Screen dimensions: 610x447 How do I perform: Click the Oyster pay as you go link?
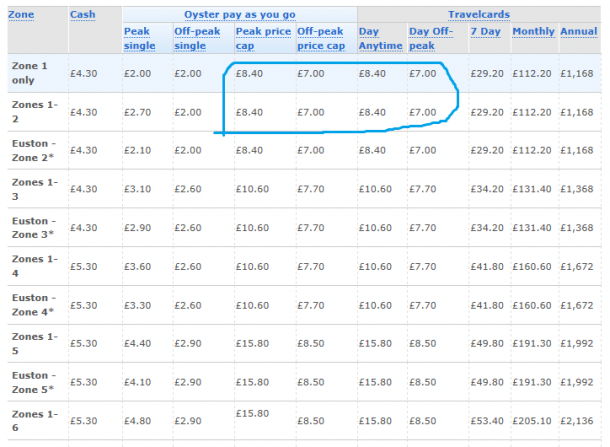[240, 15]
